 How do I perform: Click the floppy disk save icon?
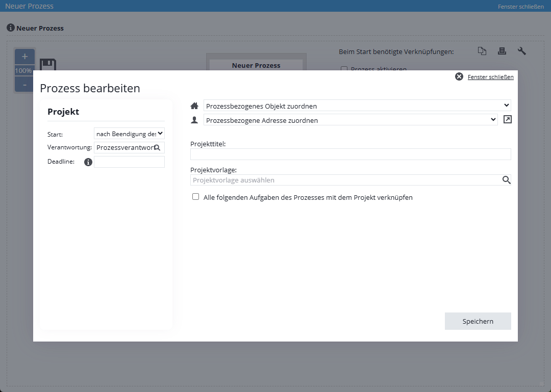point(48,65)
